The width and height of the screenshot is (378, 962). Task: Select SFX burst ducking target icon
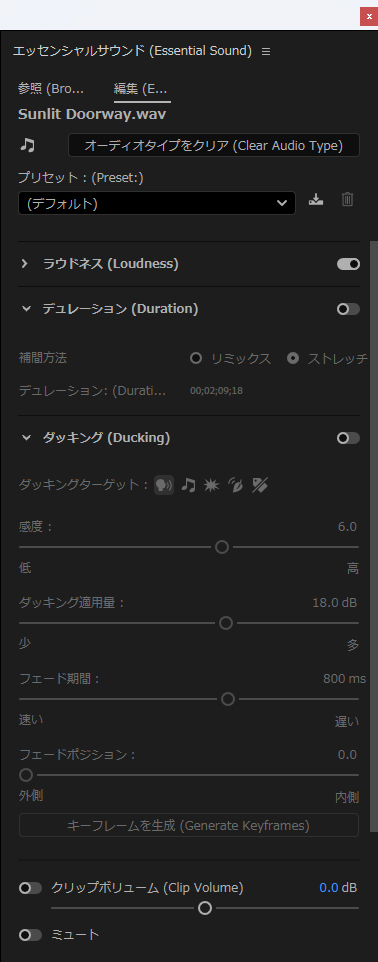211,485
